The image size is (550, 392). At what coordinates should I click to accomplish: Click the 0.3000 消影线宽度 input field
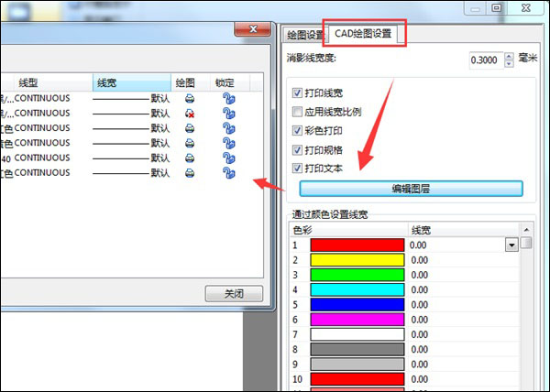coord(487,60)
